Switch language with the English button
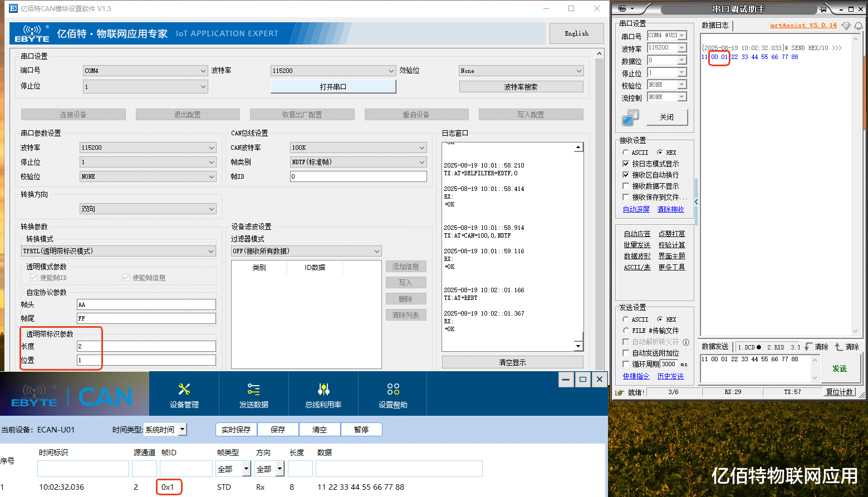 click(577, 33)
